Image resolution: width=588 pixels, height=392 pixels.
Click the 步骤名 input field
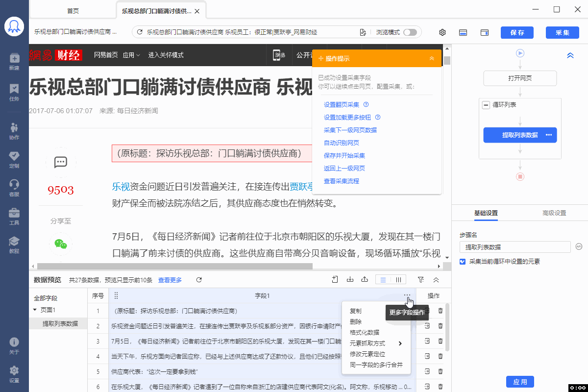(515, 247)
